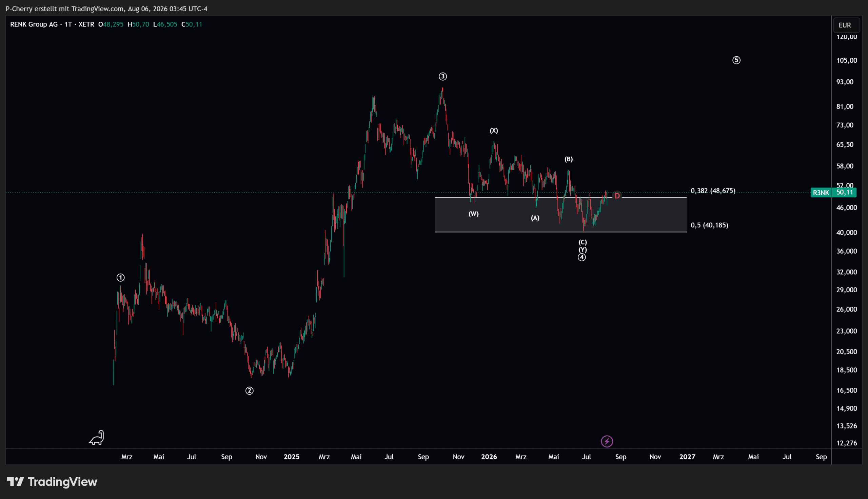
Task: Click the dinosaur icon at chart bottom
Action: click(96, 438)
